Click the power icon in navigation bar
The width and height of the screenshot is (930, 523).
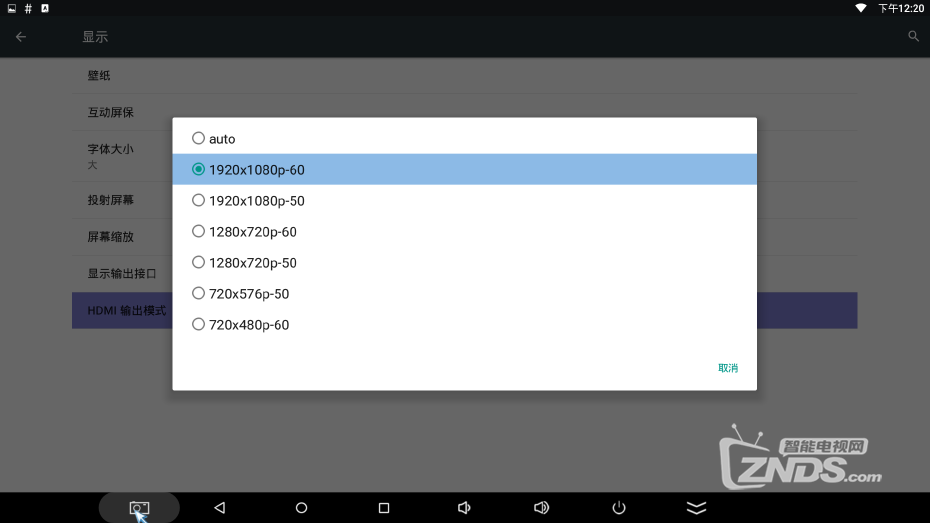click(619, 508)
